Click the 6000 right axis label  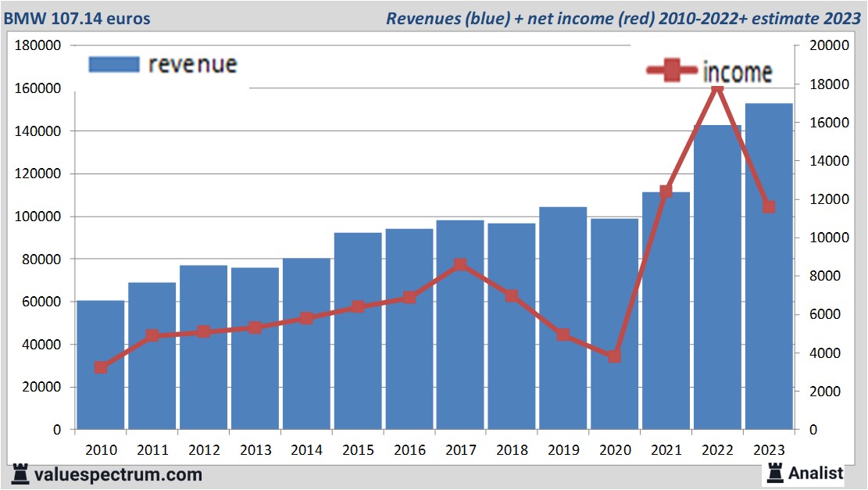pos(825,314)
